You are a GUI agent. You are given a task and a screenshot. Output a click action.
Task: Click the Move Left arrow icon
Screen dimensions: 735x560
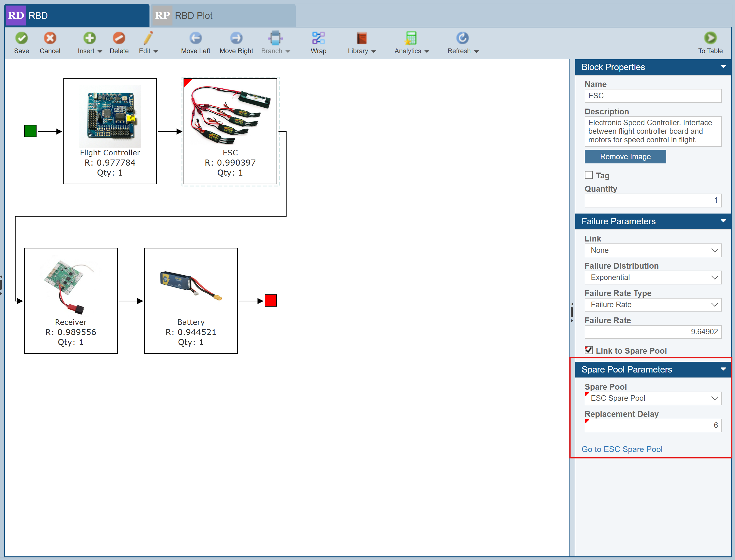195,38
